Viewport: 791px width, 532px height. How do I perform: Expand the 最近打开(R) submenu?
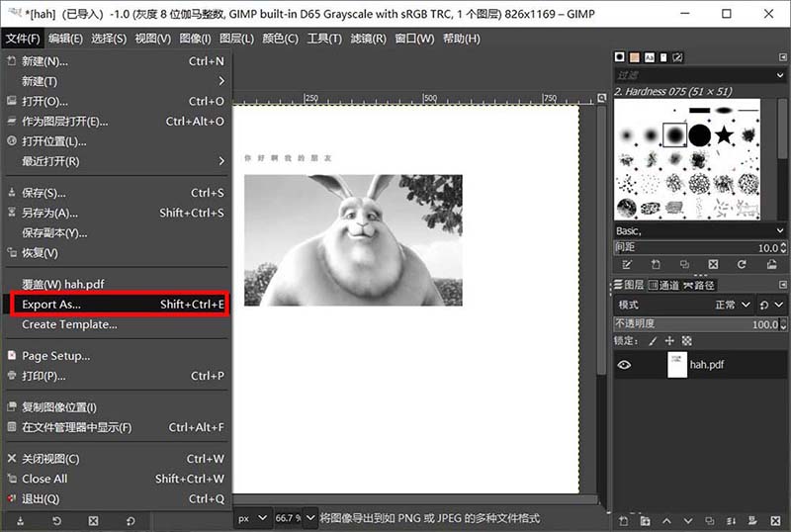116,161
